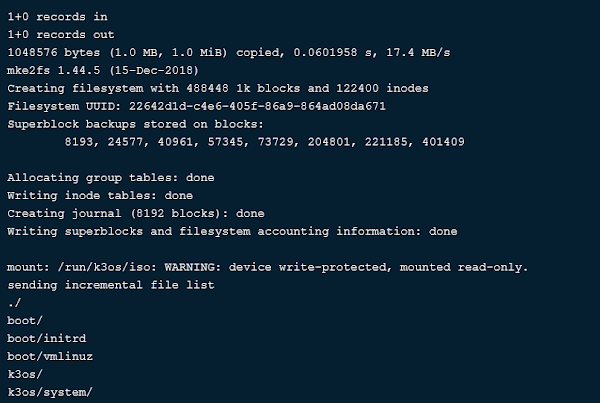The height and width of the screenshot is (403, 600).
Task: Click 'Writing superblocks and filesystem accounting' line
Action: click(x=232, y=232)
